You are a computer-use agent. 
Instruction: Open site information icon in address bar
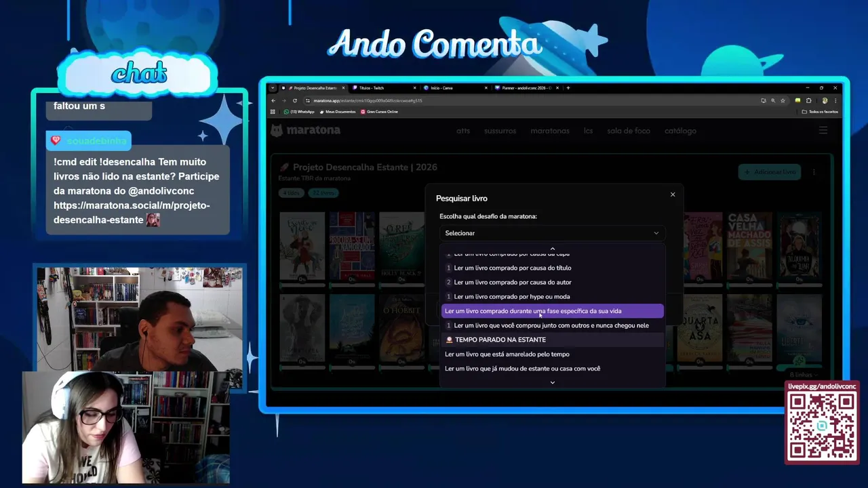pos(307,100)
